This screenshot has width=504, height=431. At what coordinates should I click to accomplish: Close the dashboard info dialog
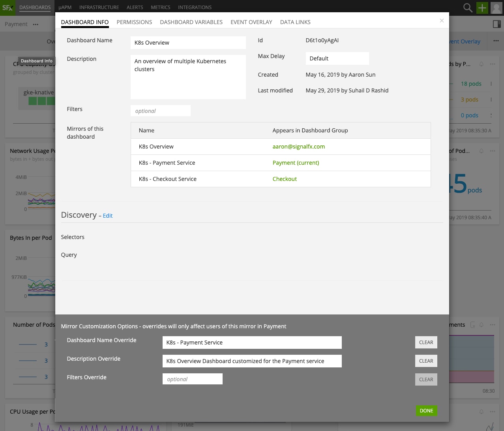click(442, 21)
